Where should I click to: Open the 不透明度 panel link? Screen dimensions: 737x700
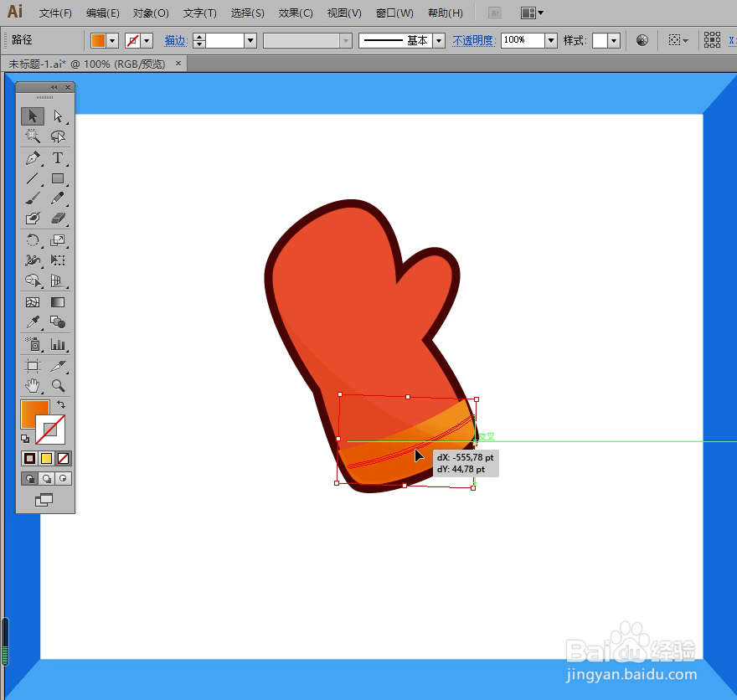(474, 41)
